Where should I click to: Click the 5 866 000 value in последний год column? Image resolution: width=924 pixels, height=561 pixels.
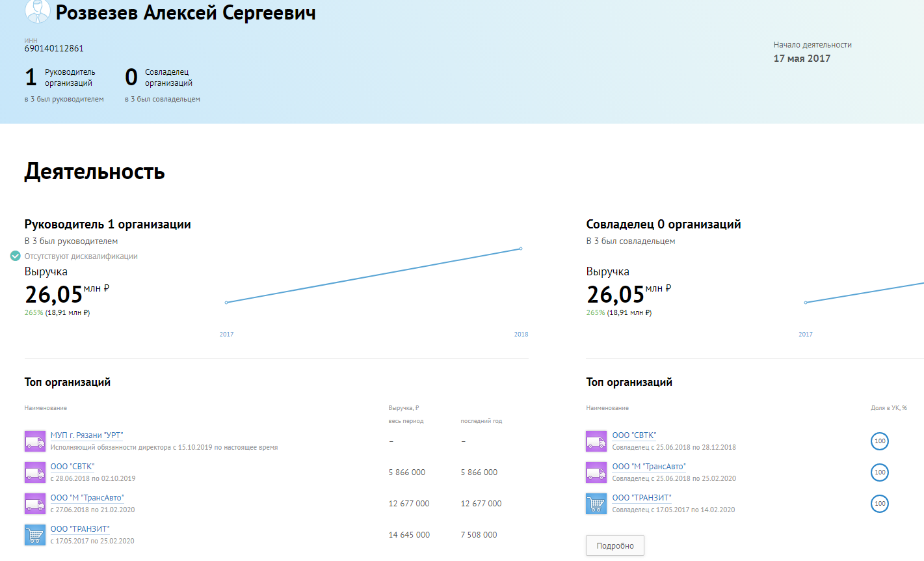(x=479, y=472)
